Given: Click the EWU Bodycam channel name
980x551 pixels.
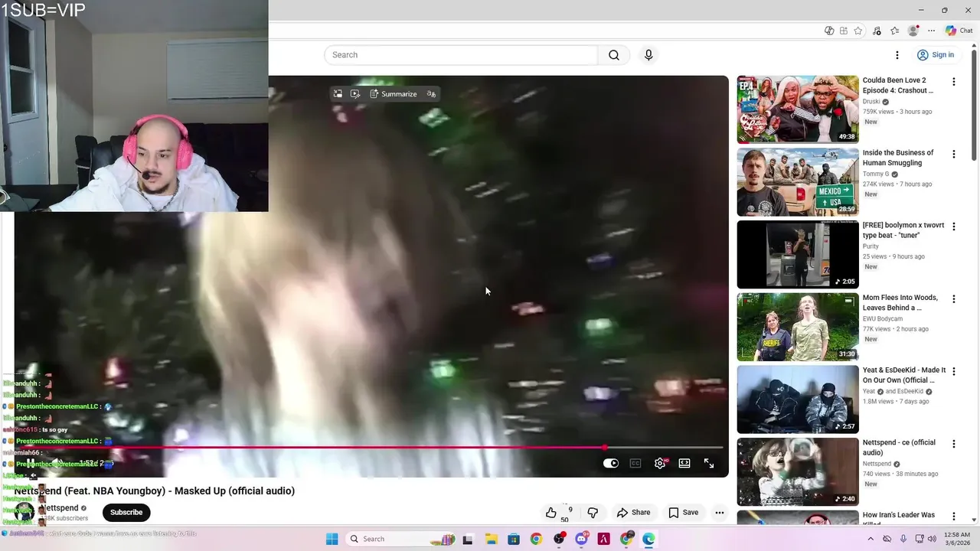Looking at the screenshot, I should (x=883, y=319).
